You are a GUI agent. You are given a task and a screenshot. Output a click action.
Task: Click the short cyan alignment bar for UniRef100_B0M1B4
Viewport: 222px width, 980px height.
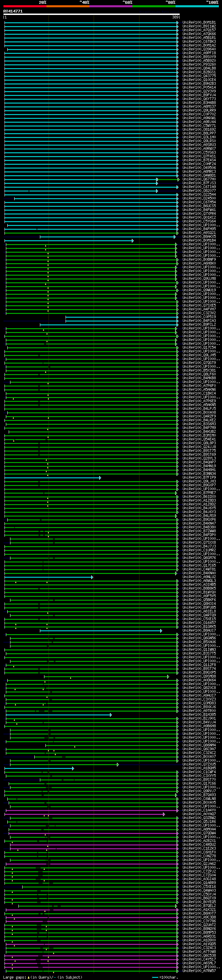click(69, 241)
